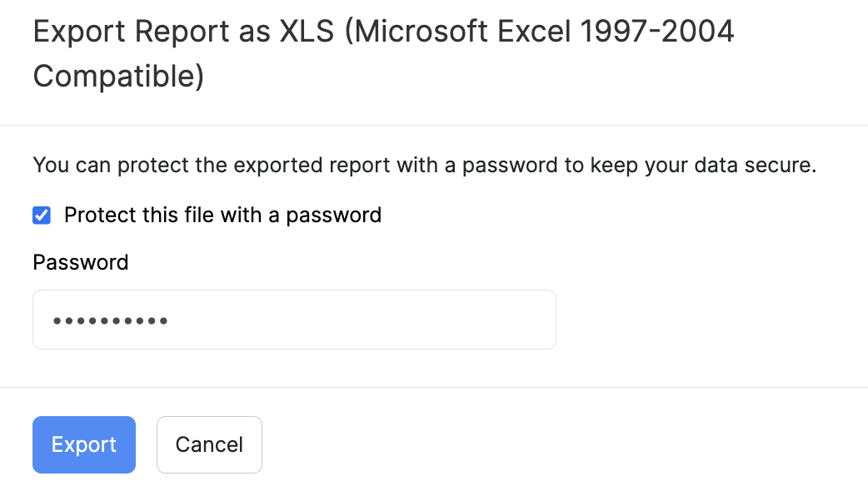Select the entered password dots
The height and width of the screenshot is (491, 868).
click(109, 320)
